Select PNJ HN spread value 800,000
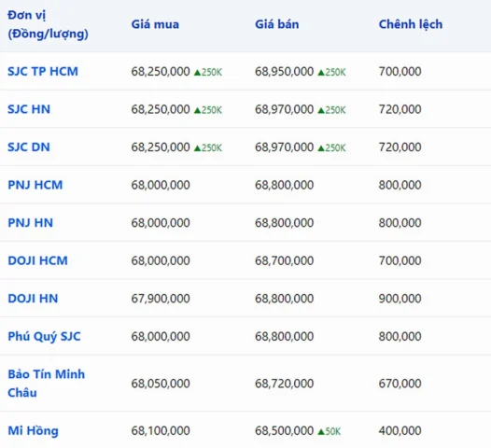 pos(400,223)
